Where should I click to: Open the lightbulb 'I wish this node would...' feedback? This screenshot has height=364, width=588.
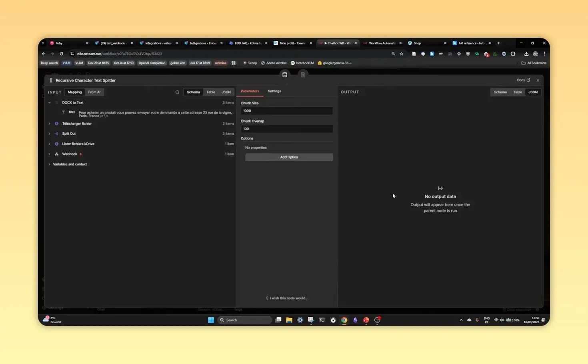[287, 298]
